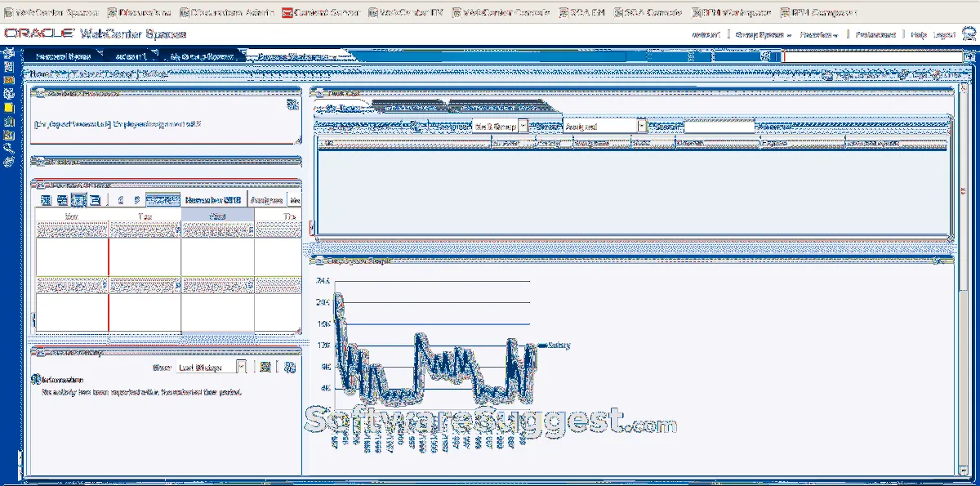The height and width of the screenshot is (486, 980).
Task: Select the highlighted third calendar view icon
Action: coord(78,200)
